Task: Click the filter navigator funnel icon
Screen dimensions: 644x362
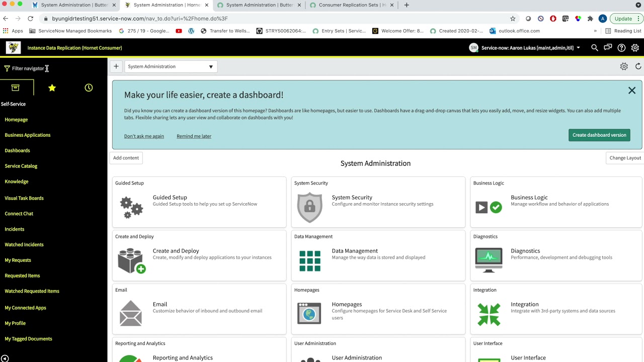Action: pyautogui.click(x=7, y=68)
